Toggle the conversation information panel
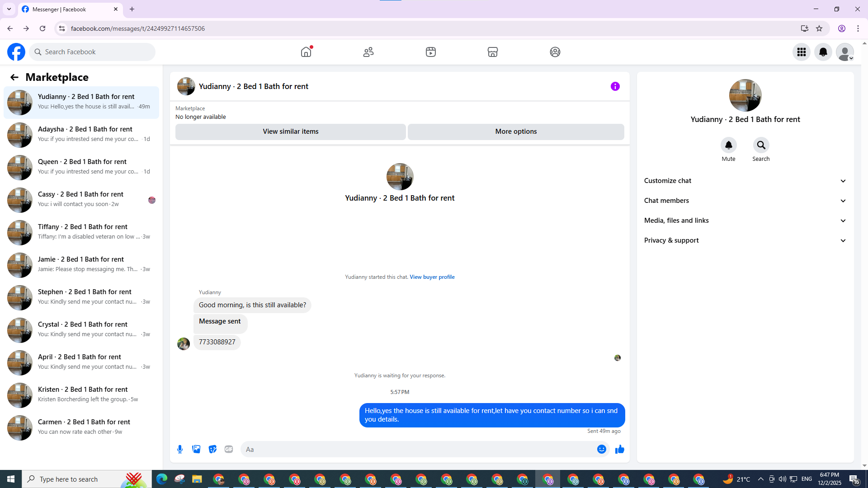The image size is (868, 488). click(x=615, y=86)
